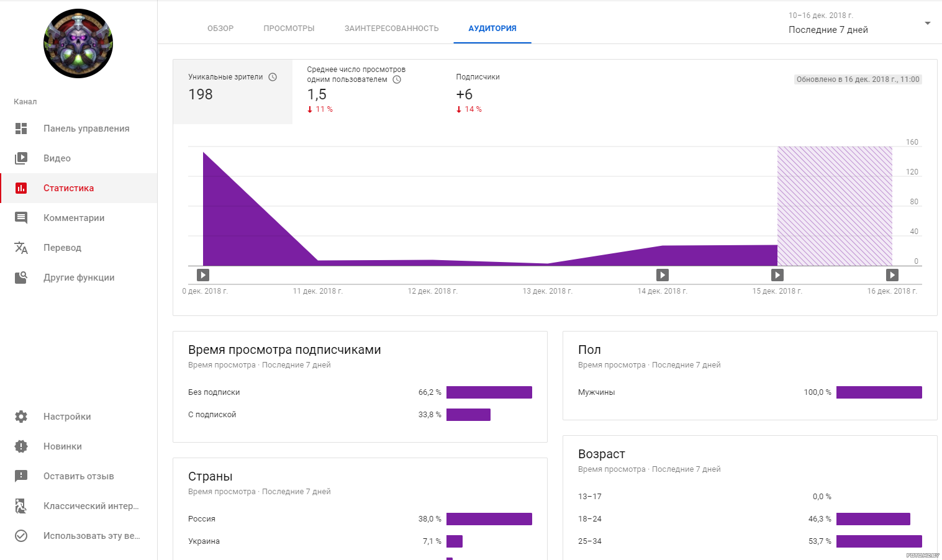Image resolution: width=942 pixels, height=560 pixels.
Task: Click the Видео library icon
Action: pos(21,158)
